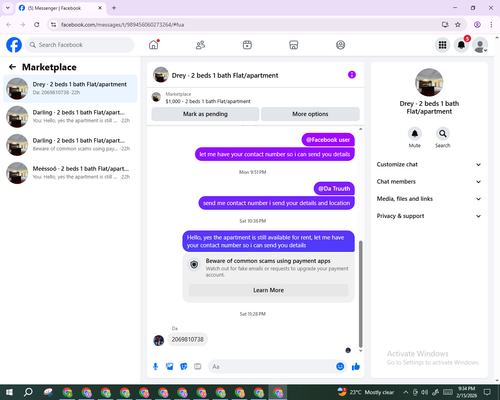Show hidden system tray icons chevron
Screen dimensions: 500x400
pos(405,392)
